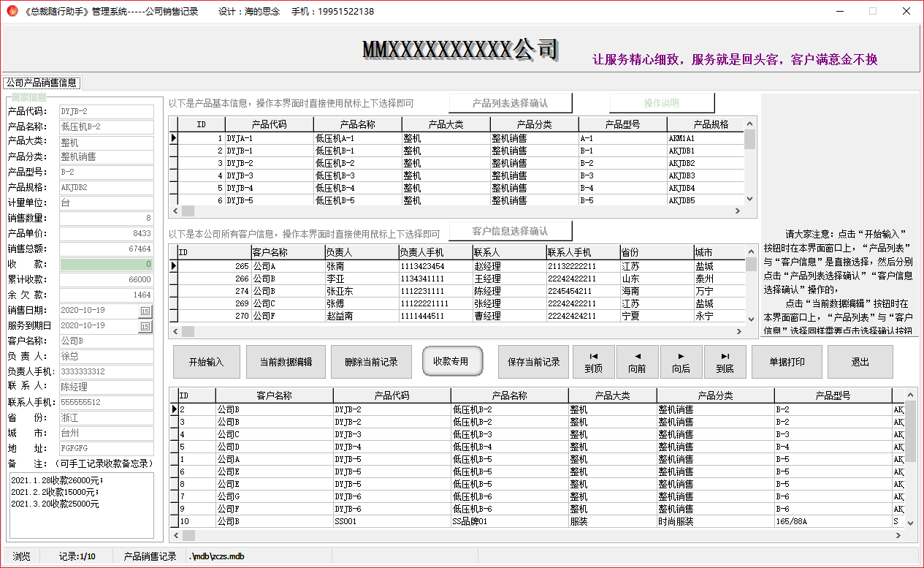Click 保存当前记录 button
Viewport: 924px width, 568px height.
[x=534, y=362]
